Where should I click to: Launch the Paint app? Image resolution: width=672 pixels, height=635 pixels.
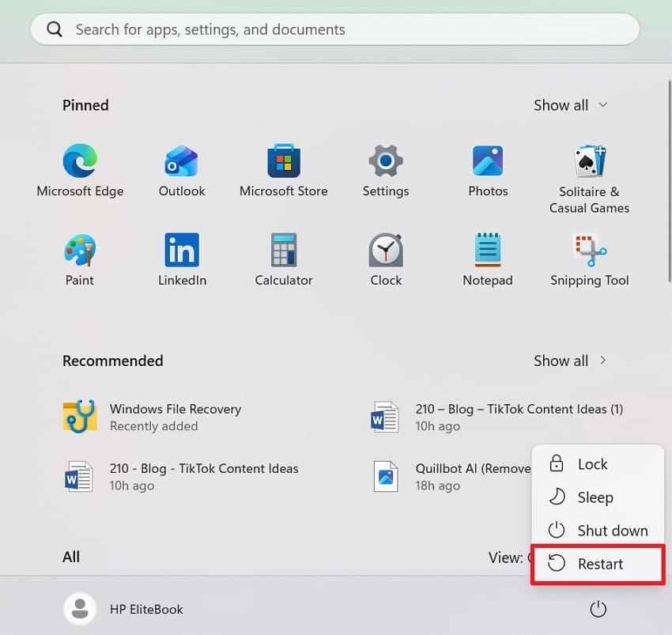tap(80, 259)
